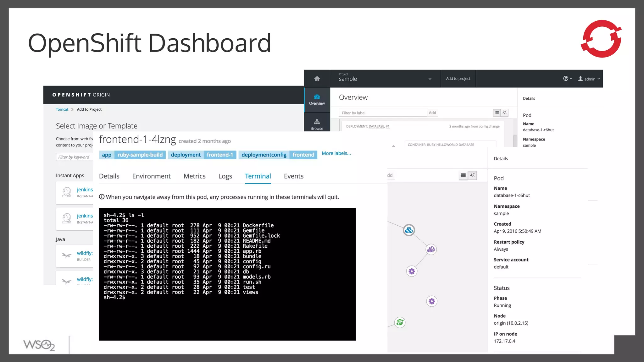
Task: Click the Overview panel scrollbar thumb
Action: (x=515, y=140)
